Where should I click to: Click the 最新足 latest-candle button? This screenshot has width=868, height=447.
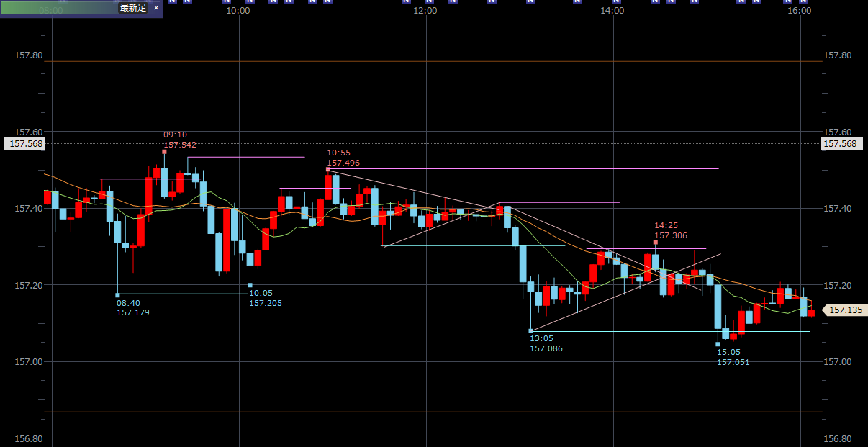[x=132, y=8]
